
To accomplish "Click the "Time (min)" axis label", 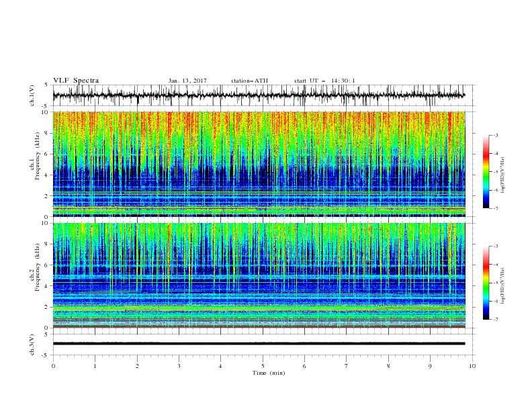I will (269, 373).
